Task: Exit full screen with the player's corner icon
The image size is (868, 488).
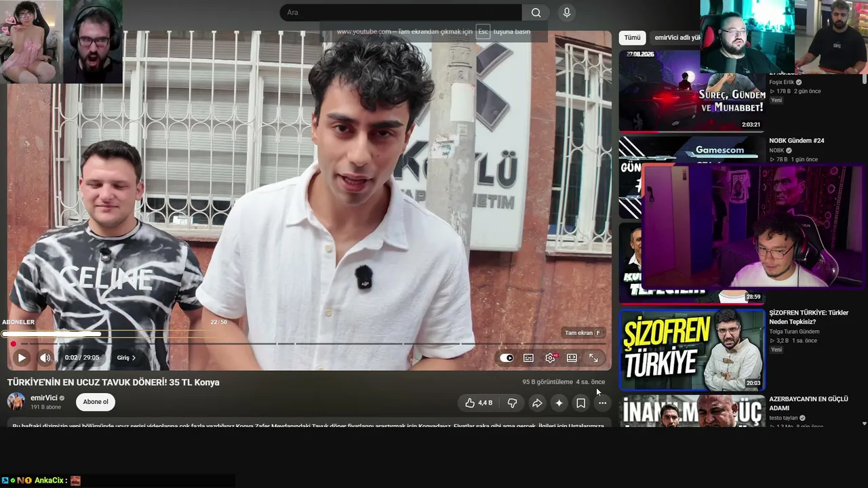Action: click(x=593, y=358)
